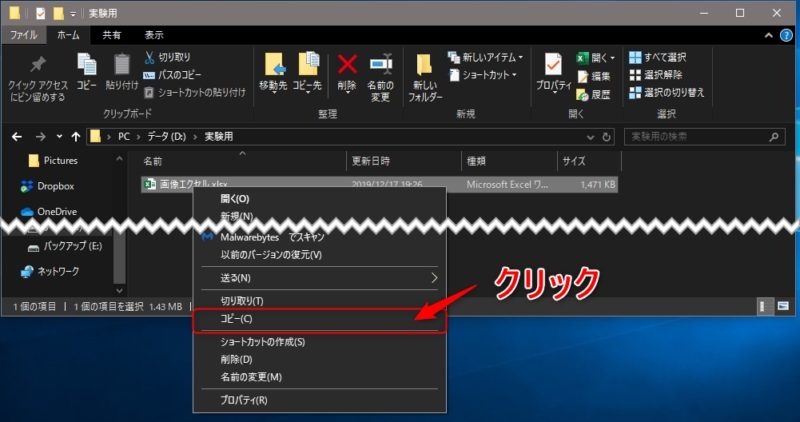This screenshot has width=800, height=422.
Task: Open the 新しいアイテム dropdown
Action: tap(485, 57)
